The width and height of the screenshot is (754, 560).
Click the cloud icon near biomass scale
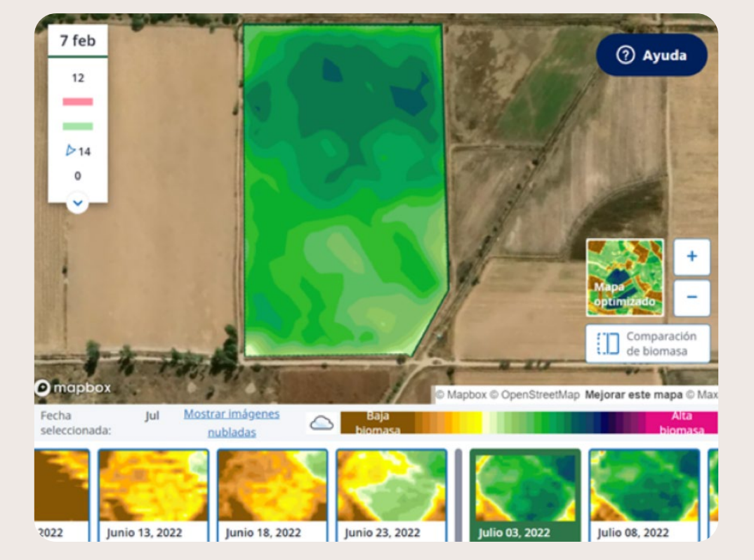(322, 422)
